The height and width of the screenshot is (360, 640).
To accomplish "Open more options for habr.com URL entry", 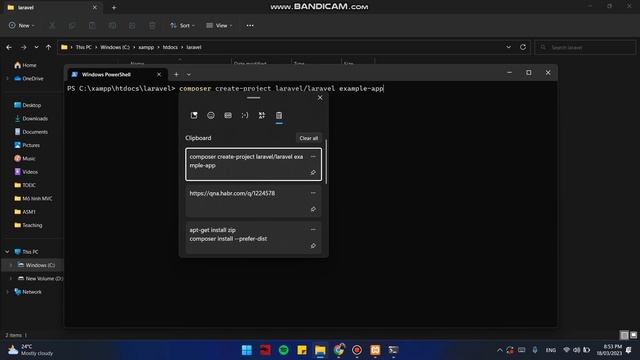I will [313, 193].
